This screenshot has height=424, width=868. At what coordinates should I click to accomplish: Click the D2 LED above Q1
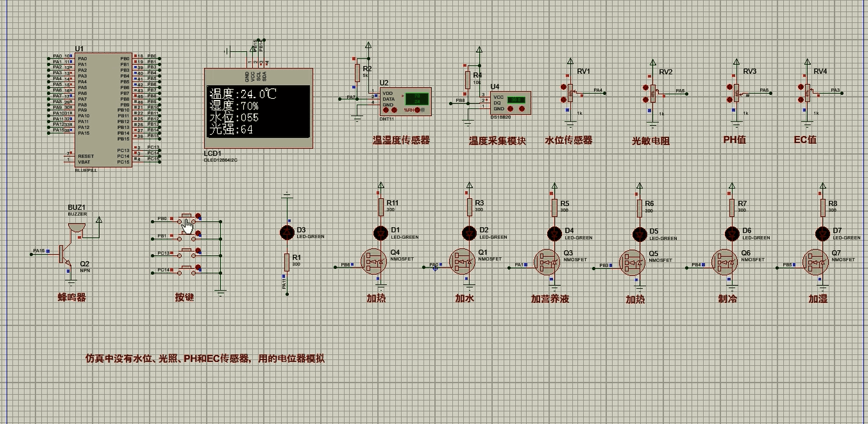click(469, 232)
